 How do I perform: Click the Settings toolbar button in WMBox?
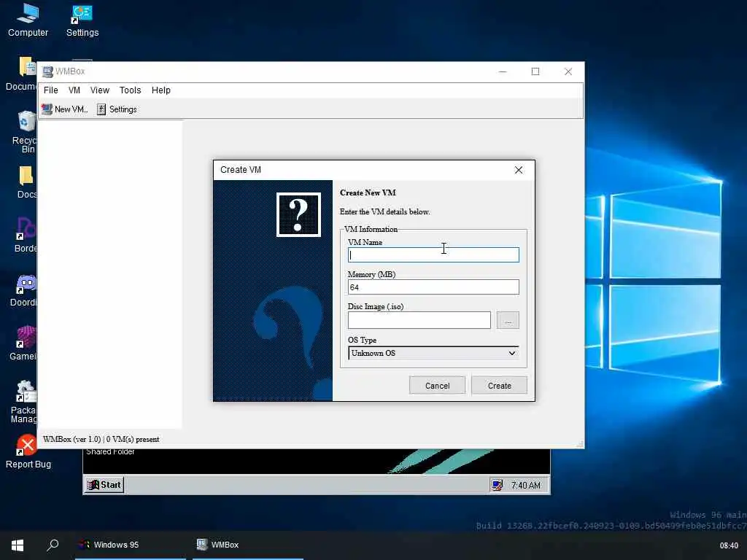coord(117,109)
